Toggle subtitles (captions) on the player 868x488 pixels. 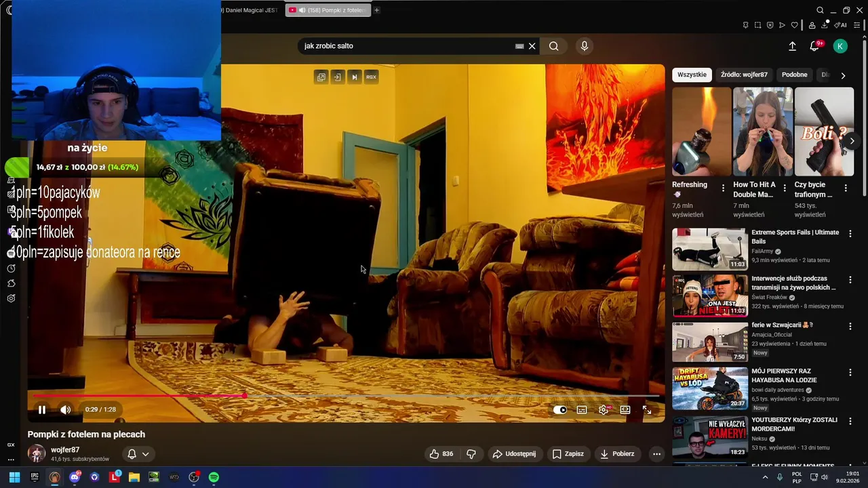pos(582,409)
